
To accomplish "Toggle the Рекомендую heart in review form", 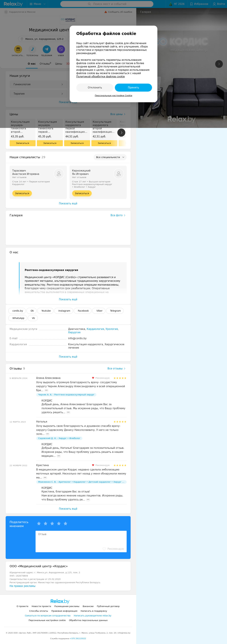I will point(104,549).
